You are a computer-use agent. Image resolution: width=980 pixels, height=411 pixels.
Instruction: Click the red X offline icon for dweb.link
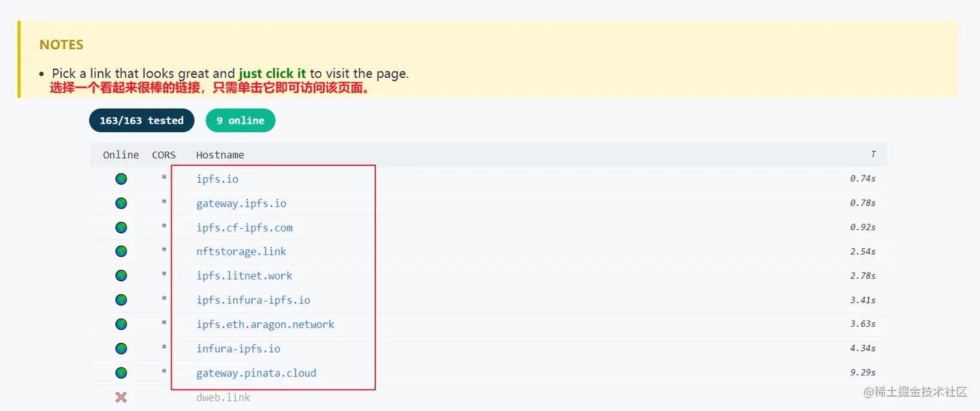tap(121, 397)
